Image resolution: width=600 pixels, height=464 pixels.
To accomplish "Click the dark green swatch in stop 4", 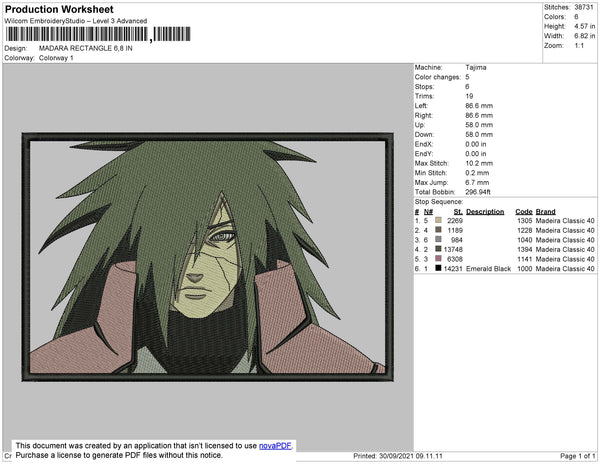I will click(438, 249).
